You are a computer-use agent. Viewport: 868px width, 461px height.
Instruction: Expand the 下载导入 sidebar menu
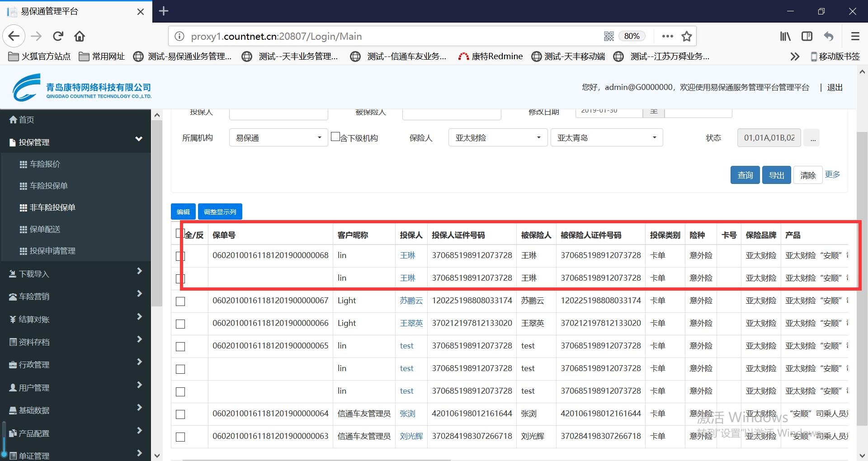click(x=75, y=274)
